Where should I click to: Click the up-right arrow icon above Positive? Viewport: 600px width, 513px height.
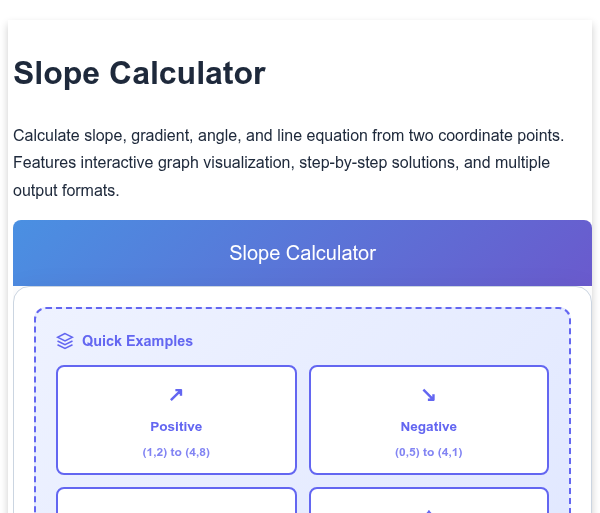click(x=176, y=395)
